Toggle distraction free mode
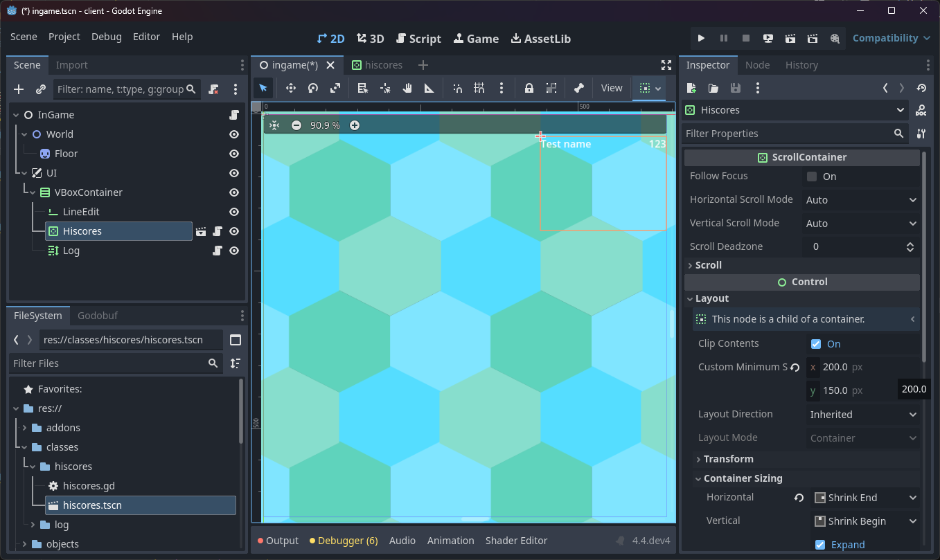The height and width of the screenshot is (560, 940). point(666,65)
